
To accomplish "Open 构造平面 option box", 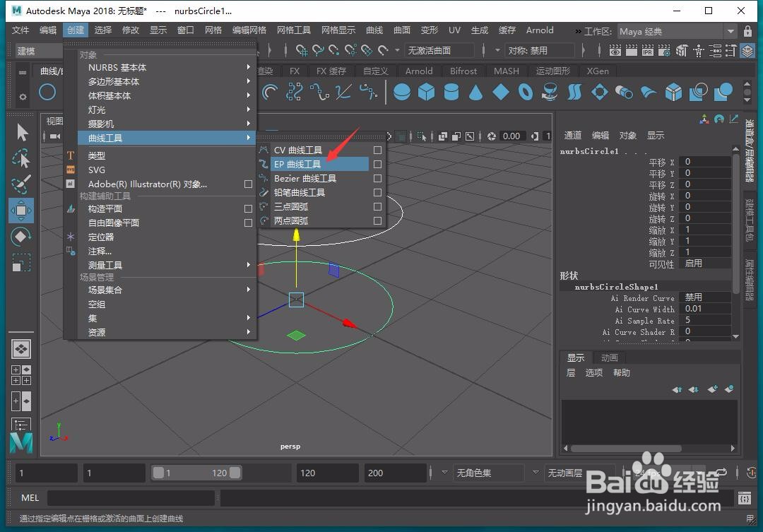I will coord(248,208).
